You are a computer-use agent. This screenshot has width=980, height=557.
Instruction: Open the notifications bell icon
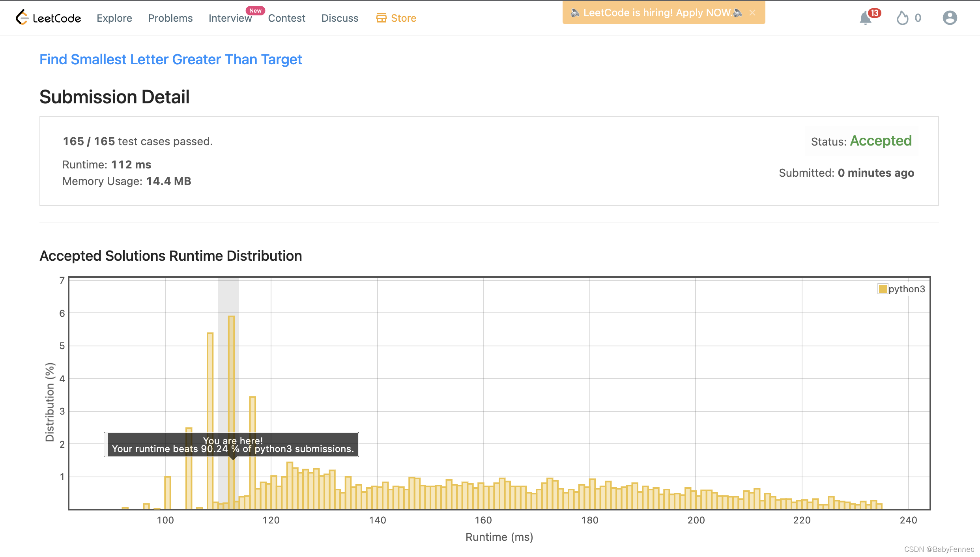pos(865,19)
